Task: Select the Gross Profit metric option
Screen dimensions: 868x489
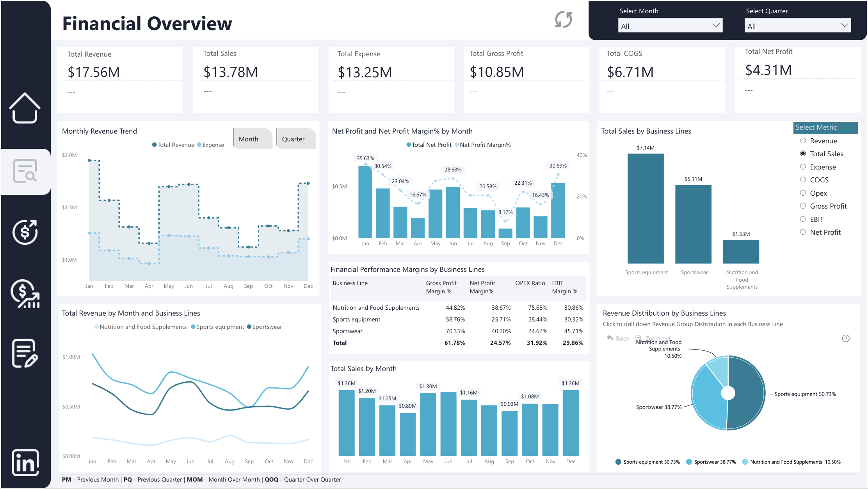Action: 803,206
